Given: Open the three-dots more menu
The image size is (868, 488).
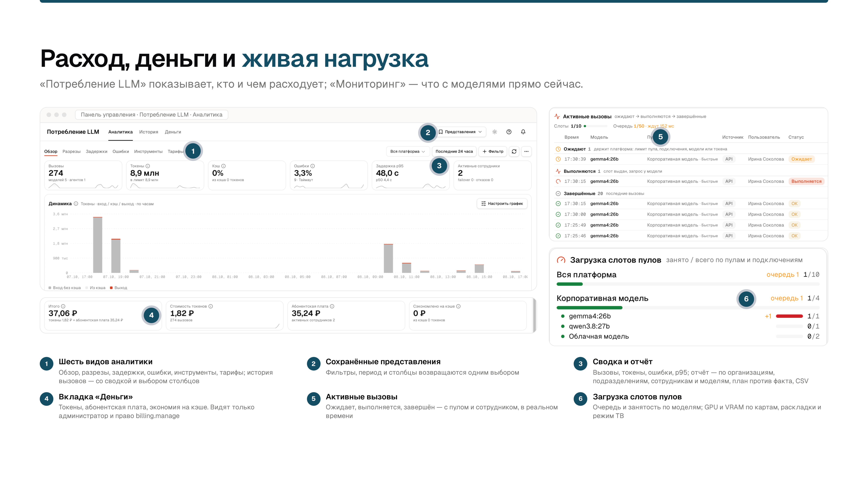Looking at the screenshot, I should (x=526, y=152).
